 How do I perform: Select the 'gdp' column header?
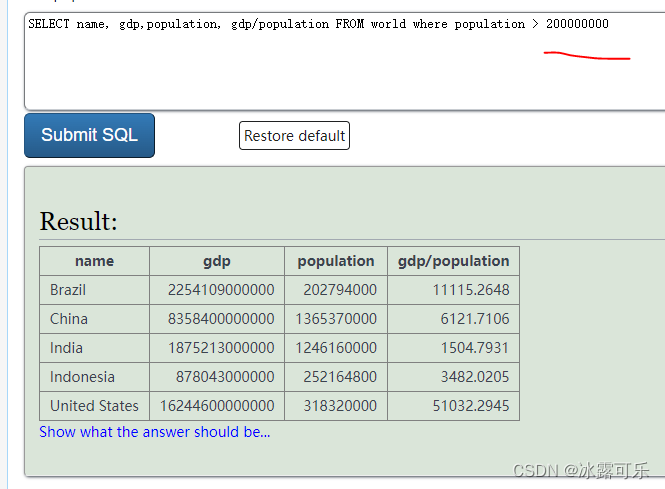[x=217, y=261]
